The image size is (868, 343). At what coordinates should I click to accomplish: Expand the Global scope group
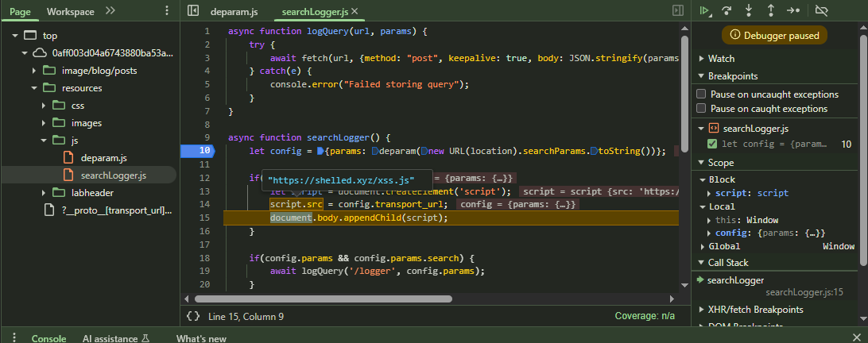tap(703, 246)
